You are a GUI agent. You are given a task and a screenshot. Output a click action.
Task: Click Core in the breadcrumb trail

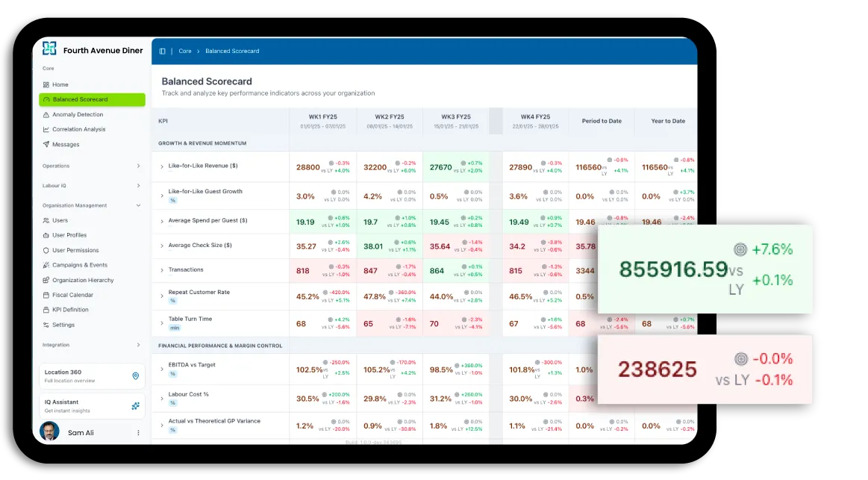(x=185, y=51)
